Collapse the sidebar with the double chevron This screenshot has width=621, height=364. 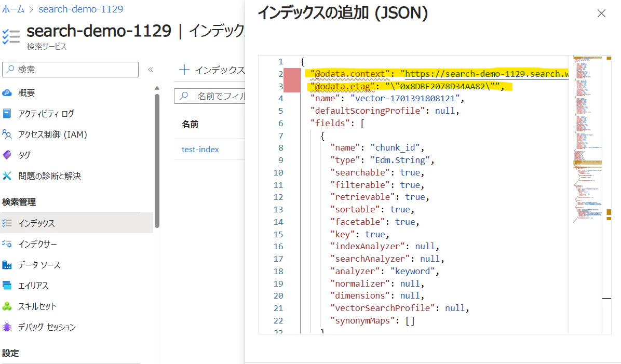(151, 70)
